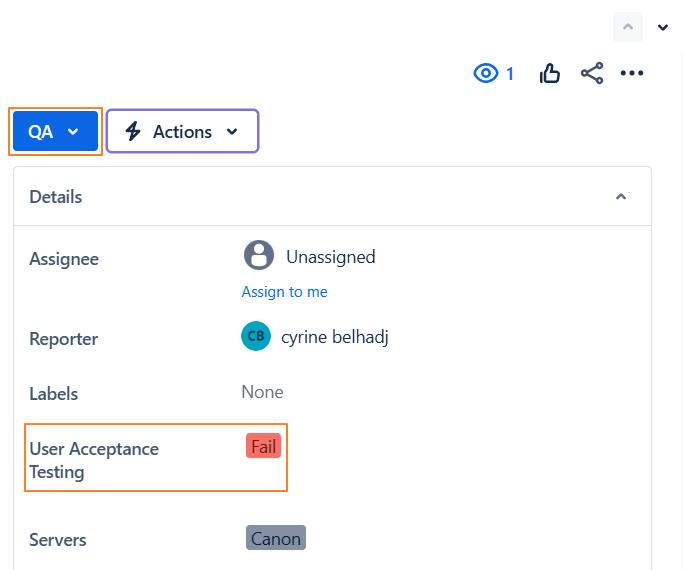Click the Assign to me link
The image size is (683, 570).
(x=284, y=292)
